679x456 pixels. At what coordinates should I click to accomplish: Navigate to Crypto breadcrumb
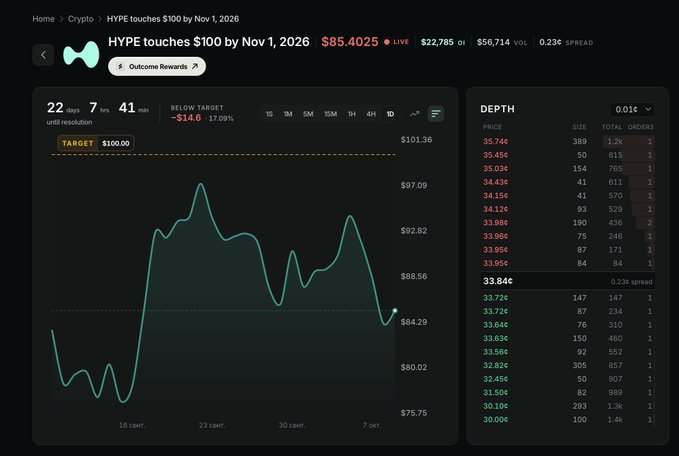click(81, 19)
